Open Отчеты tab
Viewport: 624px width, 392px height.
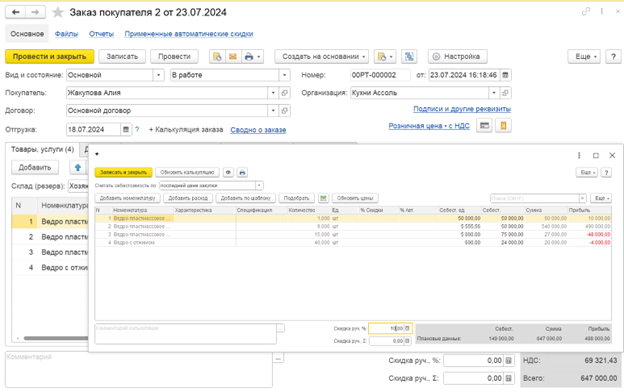click(x=101, y=34)
